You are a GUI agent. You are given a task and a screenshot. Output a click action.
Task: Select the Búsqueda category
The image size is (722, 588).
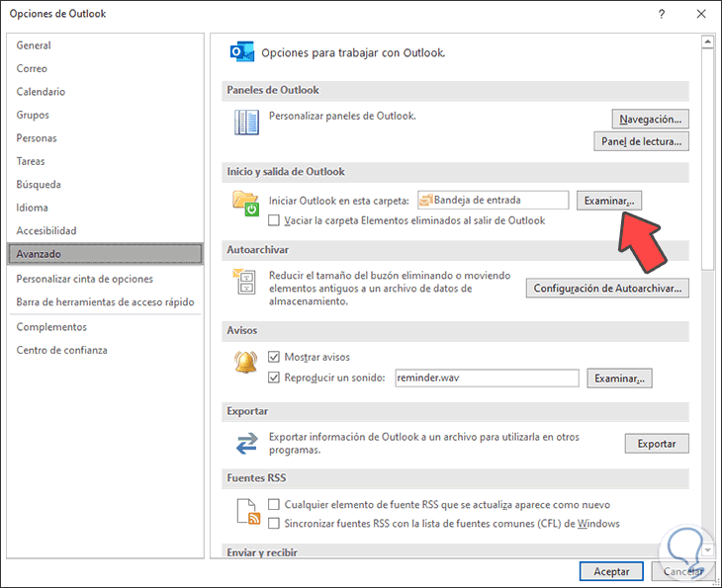click(106, 184)
